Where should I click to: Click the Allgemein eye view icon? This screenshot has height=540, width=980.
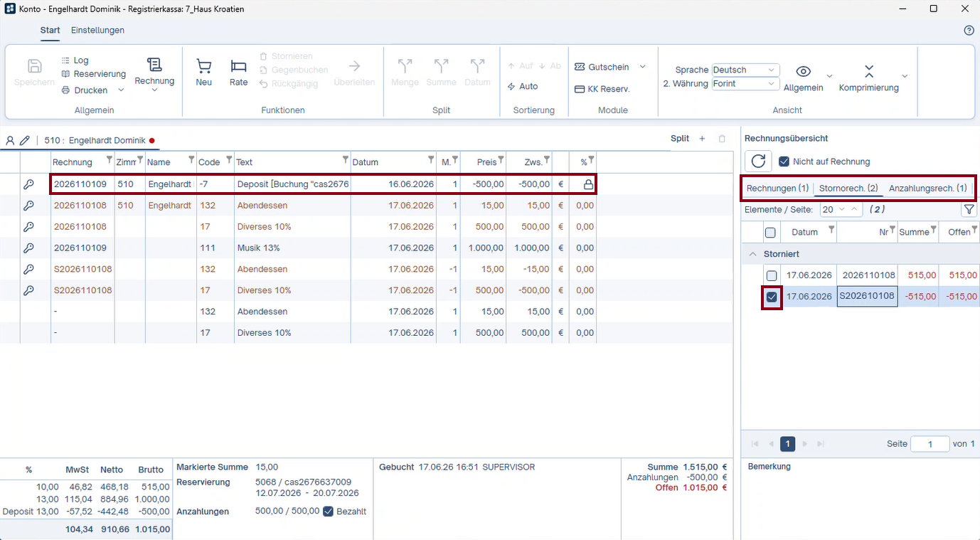point(803,71)
